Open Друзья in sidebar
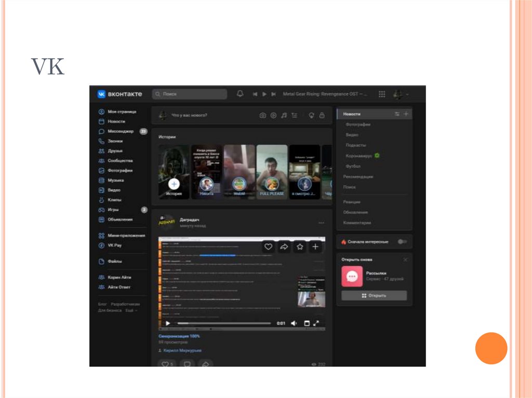This screenshot has width=532, height=398. pos(111,151)
